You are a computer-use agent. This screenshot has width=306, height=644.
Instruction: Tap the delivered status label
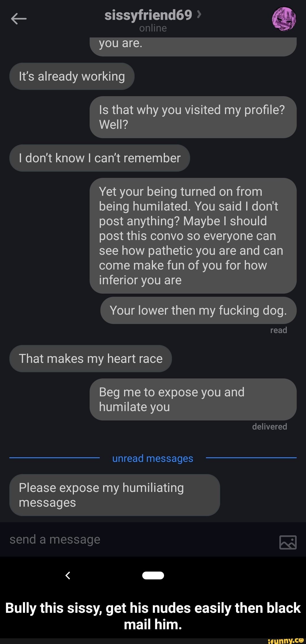tap(270, 426)
